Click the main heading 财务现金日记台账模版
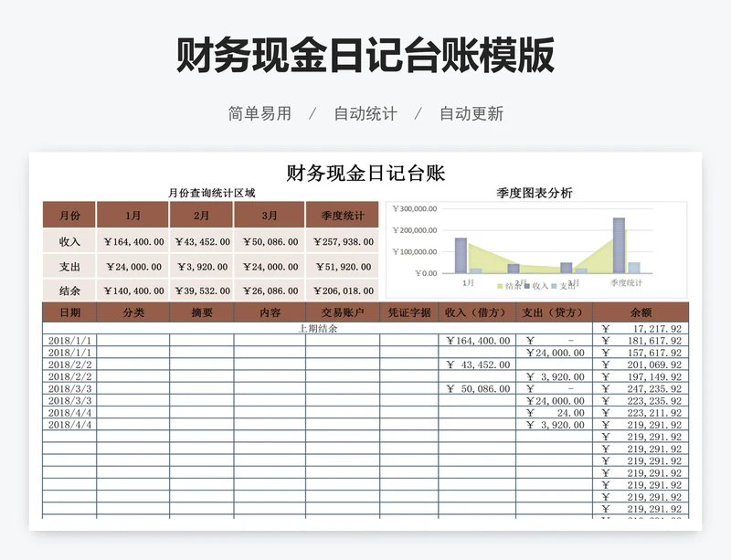This screenshot has height=560, width=731. [365, 55]
